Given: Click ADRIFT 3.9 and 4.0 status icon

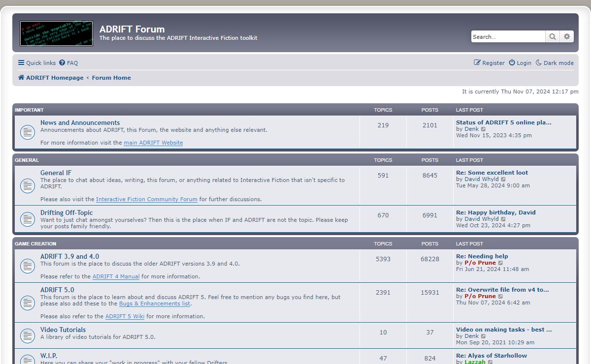Looking at the screenshot, I should [x=27, y=266].
